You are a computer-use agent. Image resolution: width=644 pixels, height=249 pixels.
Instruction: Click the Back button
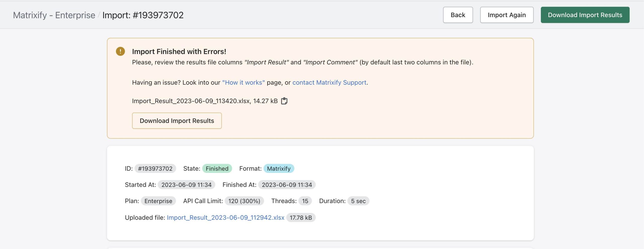pos(458,15)
